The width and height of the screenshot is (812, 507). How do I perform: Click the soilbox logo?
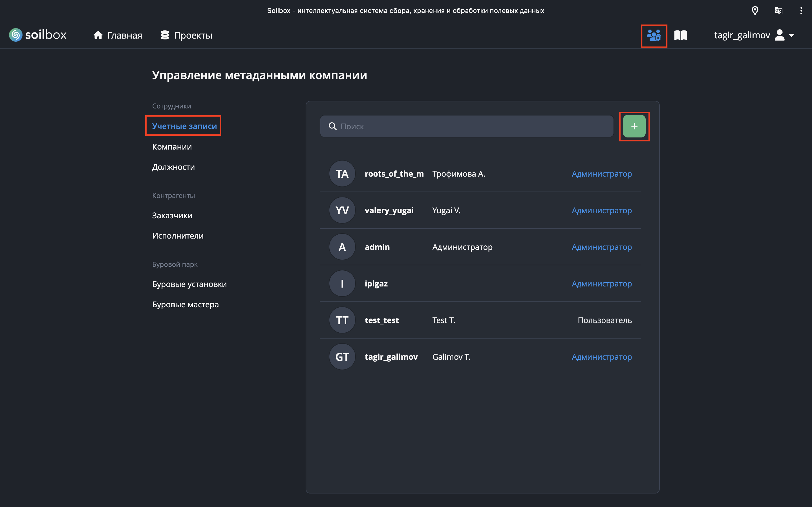(37, 35)
